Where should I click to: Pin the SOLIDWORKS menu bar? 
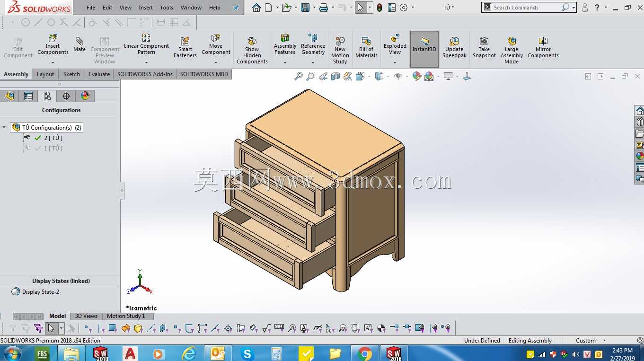click(236, 8)
